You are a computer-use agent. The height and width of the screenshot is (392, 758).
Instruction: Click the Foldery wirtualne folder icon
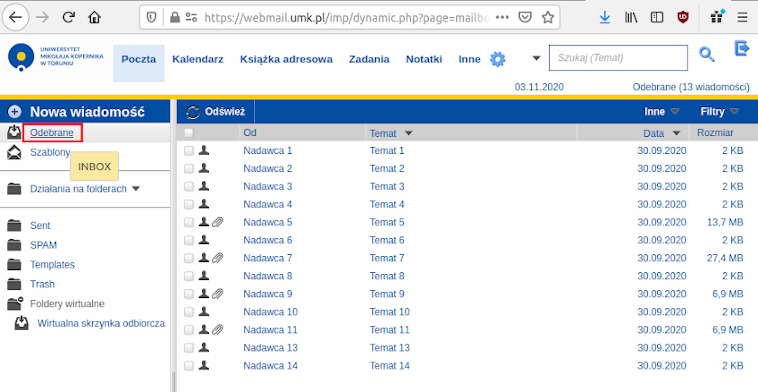click(15, 303)
